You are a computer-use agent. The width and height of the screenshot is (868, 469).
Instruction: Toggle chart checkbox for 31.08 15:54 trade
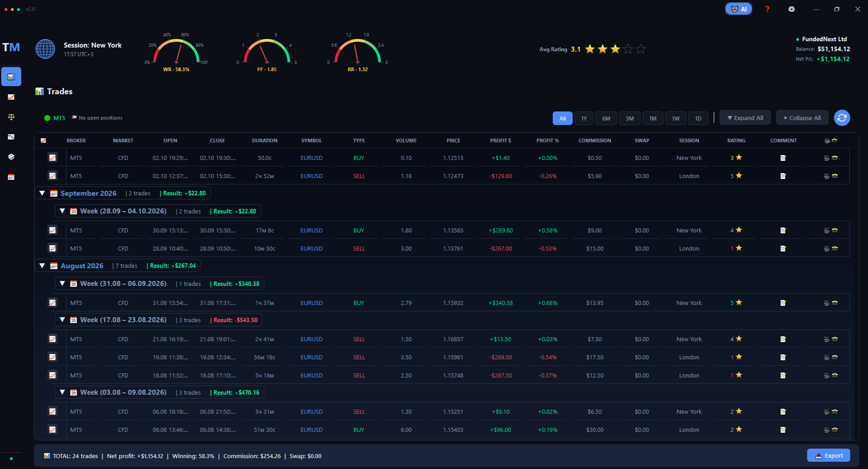click(53, 303)
